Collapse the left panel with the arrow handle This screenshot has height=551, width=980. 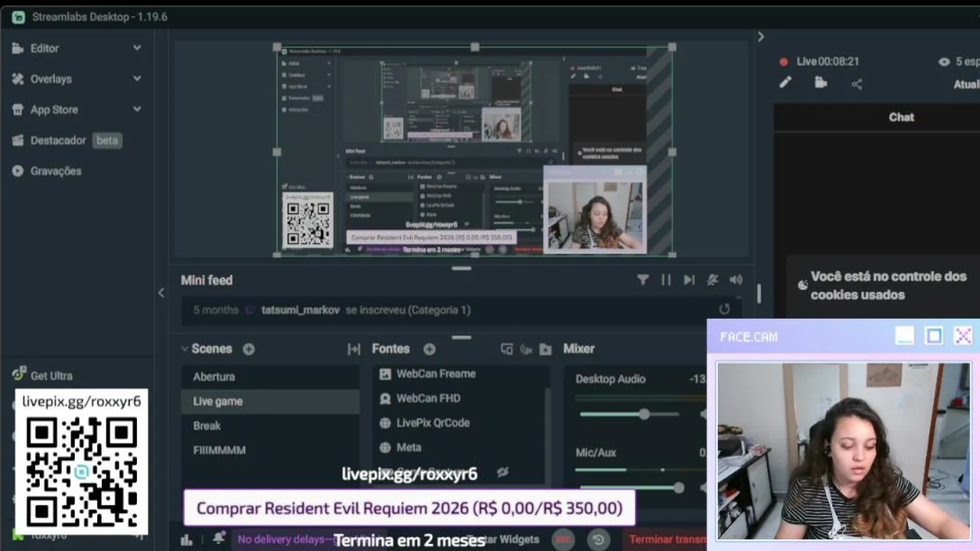(x=161, y=292)
